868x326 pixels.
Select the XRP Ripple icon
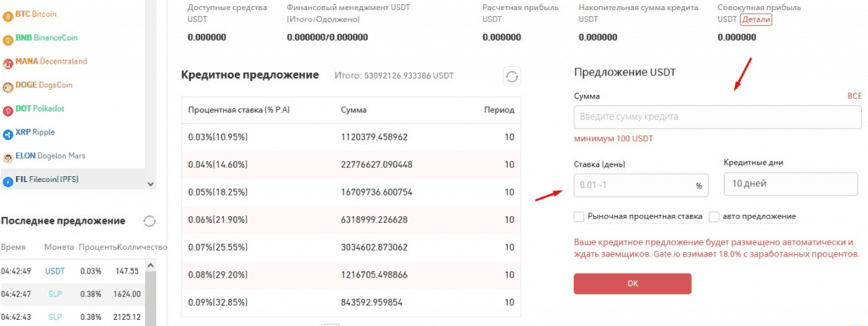click(8, 135)
